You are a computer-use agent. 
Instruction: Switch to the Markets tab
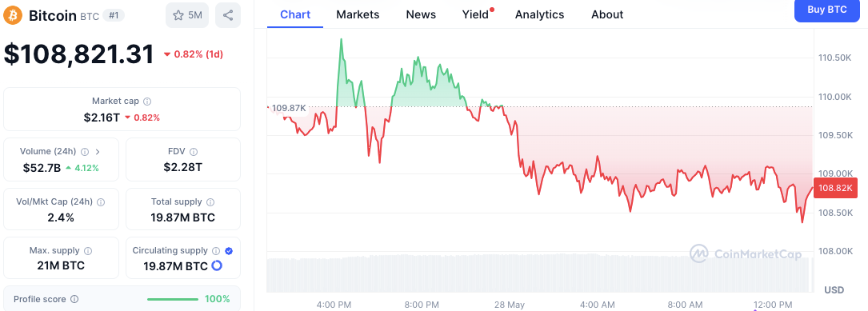click(358, 14)
